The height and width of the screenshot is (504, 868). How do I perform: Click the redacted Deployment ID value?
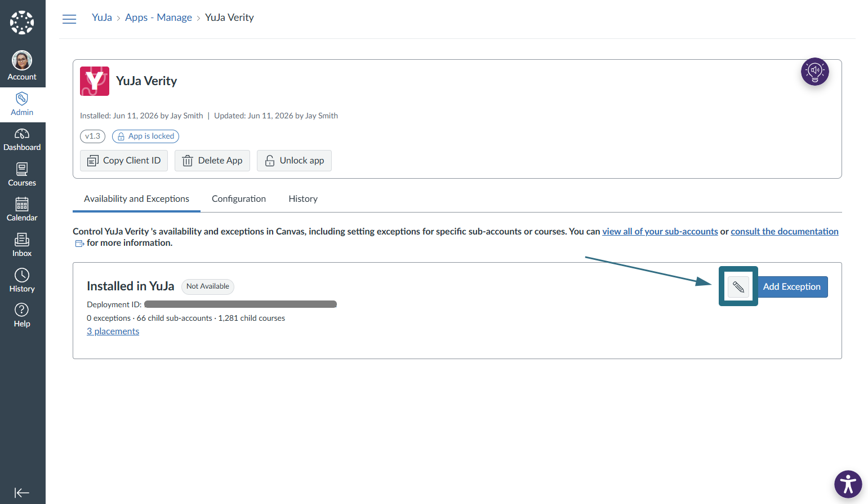[x=241, y=304]
